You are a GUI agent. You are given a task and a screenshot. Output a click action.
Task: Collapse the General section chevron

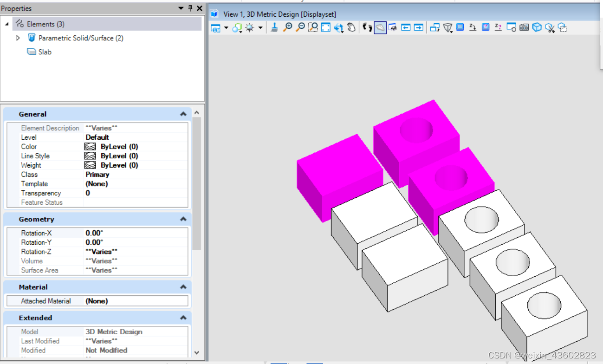tap(183, 114)
